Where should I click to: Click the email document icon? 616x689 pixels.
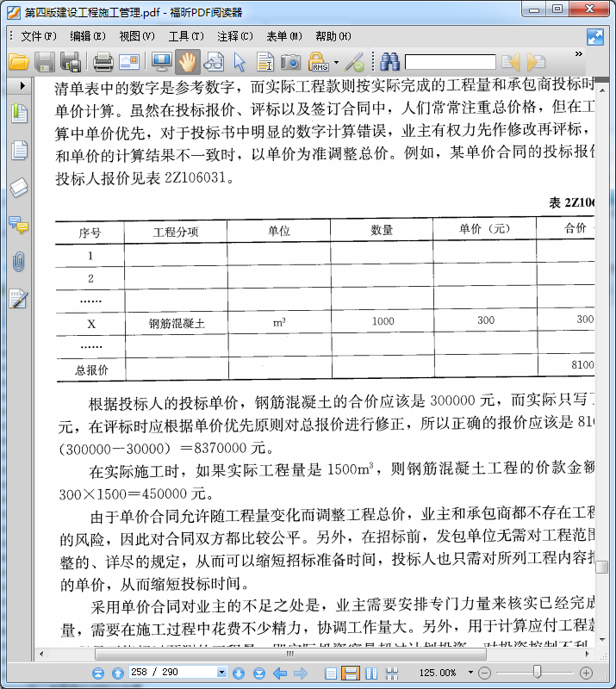[129, 62]
